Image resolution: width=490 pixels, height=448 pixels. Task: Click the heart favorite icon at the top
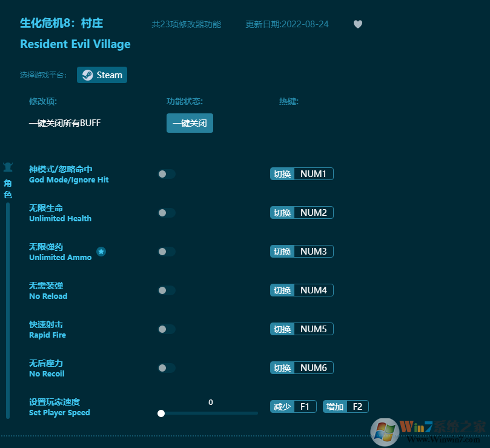[x=357, y=24]
